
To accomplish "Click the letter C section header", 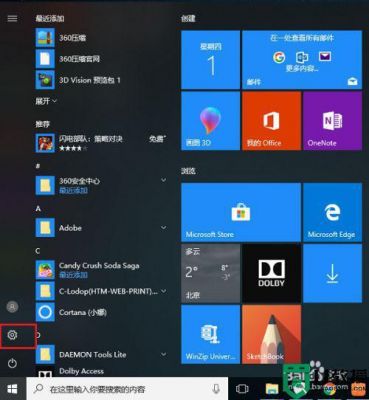I will coord(38,251).
